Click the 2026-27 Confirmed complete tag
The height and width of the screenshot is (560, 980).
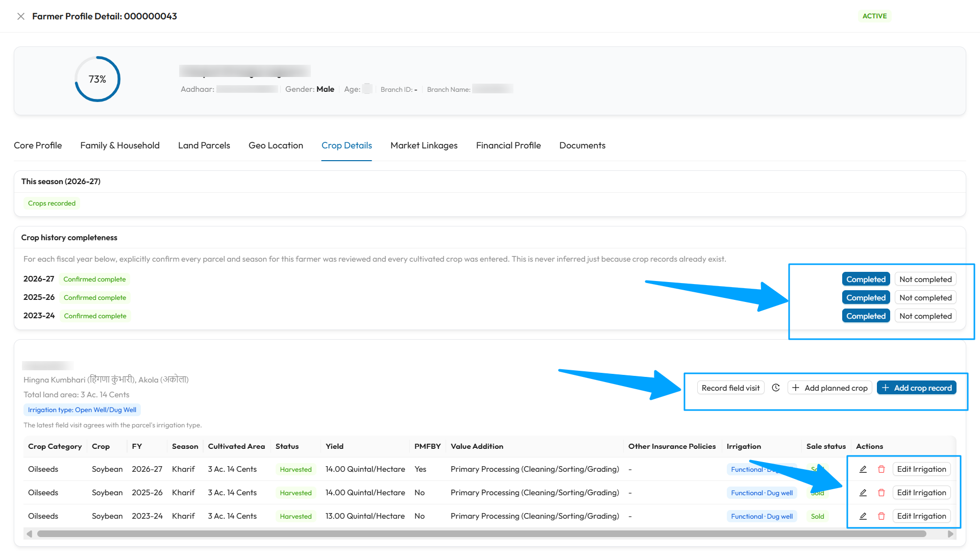click(94, 279)
